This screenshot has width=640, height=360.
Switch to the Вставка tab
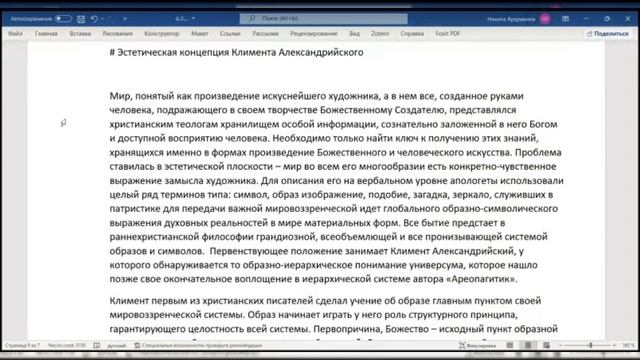pyautogui.click(x=80, y=33)
